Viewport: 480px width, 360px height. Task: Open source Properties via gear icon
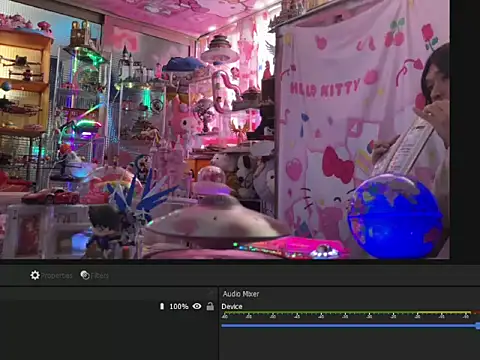35,275
